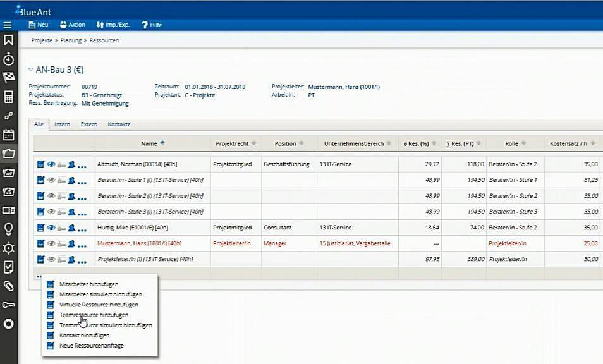This screenshot has width=603, height=364.
Task: Open the three-dots menu for Altmuth, Norman row
Action: click(x=82, y=165)
